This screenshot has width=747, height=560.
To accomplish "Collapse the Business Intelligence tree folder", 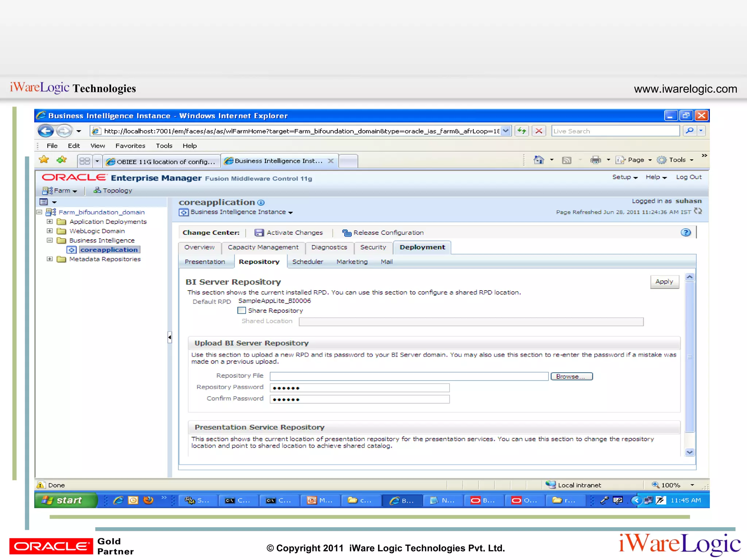I will click(x=50, y=240).
